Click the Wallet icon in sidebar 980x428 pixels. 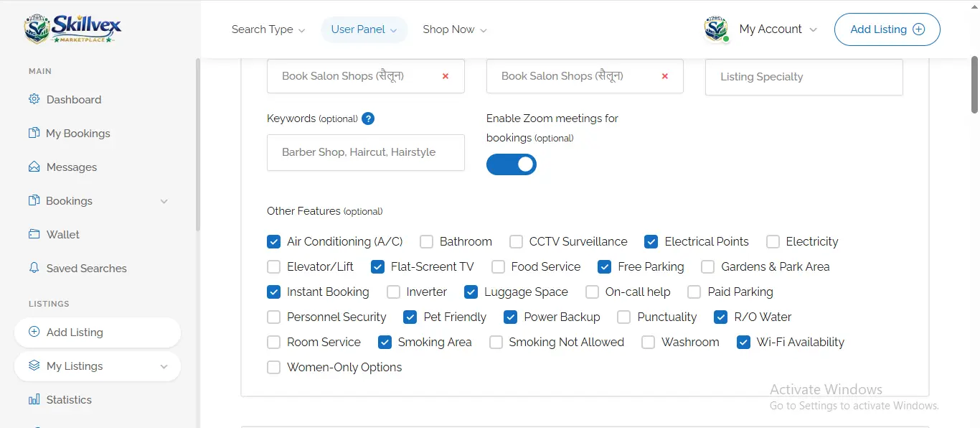(34, 234)
